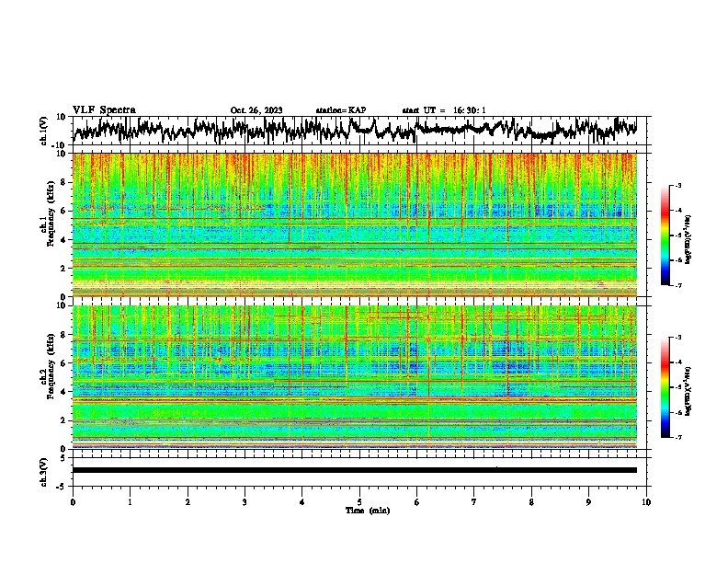Screen dimensions: 728x563
Task: Select the "start UT = 16:30:1" text
Action: pyautogui.click(x=444, y=110)
